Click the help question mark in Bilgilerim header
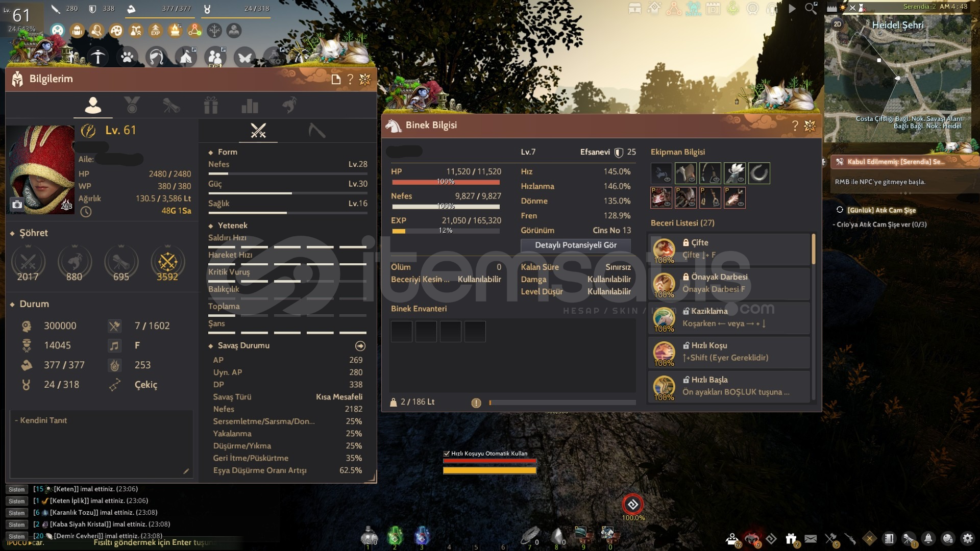This screenshot has height=551, width=980. (x=350, y=79)
